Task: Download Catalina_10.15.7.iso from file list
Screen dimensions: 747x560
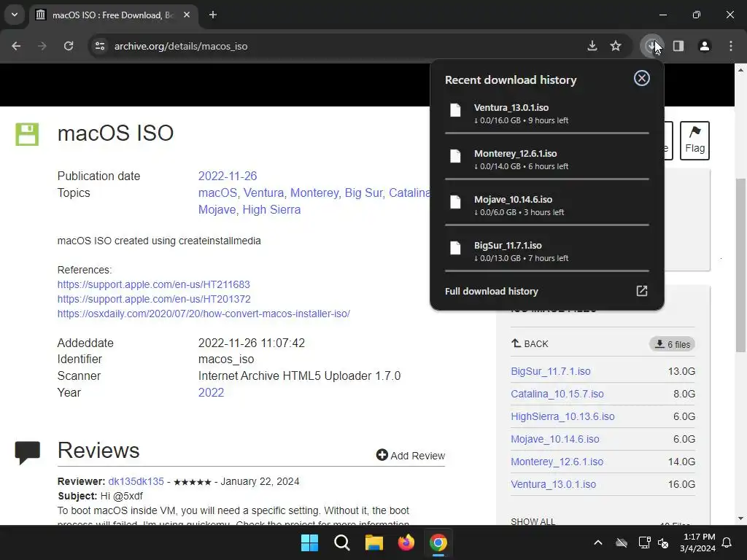Action: tap(557, 394)
